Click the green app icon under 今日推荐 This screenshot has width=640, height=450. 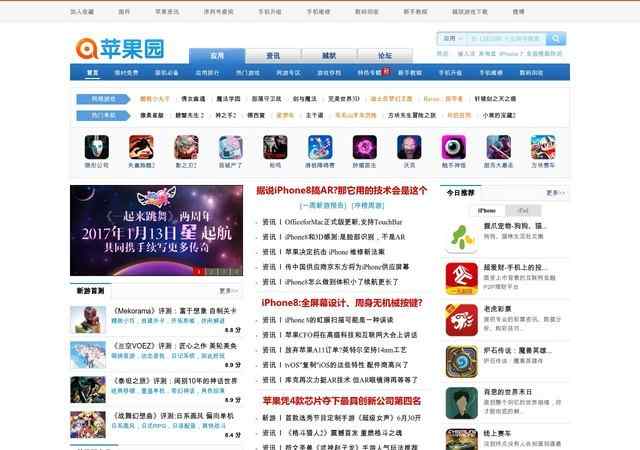point(459,237)
